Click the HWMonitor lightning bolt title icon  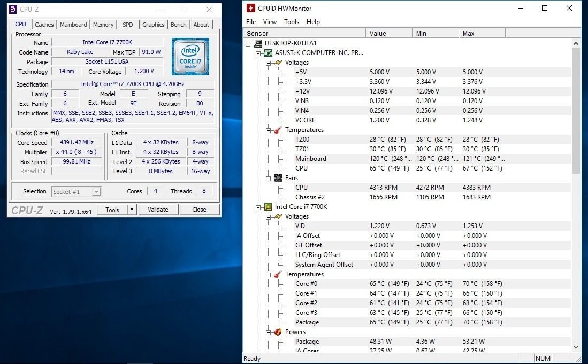pos(250,8)
